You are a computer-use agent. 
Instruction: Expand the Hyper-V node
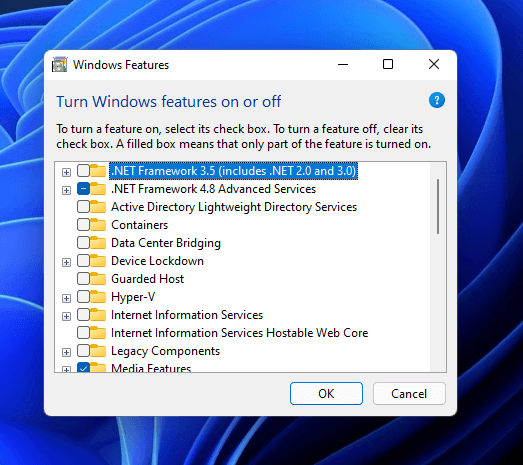pyautogui.click(x=66, y=298)
